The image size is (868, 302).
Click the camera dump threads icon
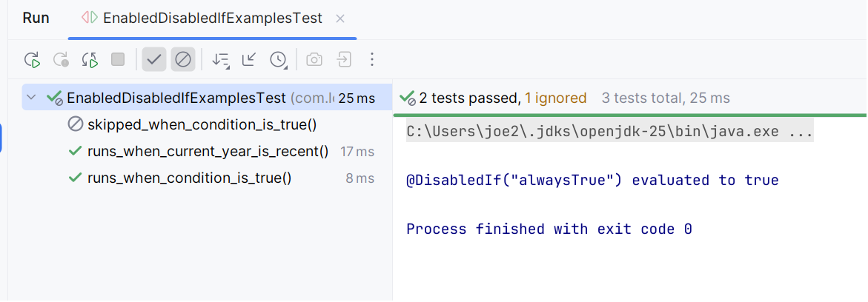[314, 60]
